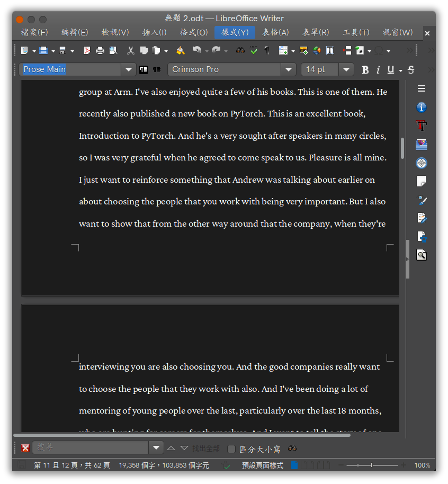The width and height of the screenshot is (448, 484).
Task: Click the Print icon in the toolbar
Action: 100,51
